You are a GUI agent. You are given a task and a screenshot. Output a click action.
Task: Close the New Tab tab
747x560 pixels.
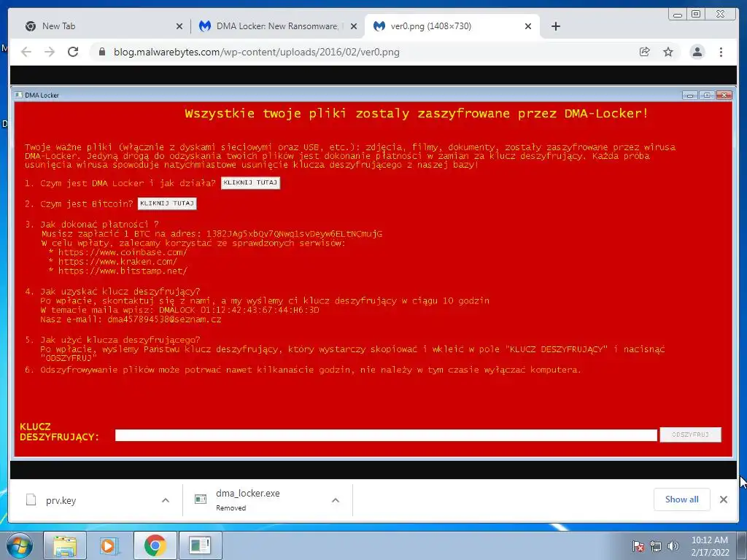pos(179,27)
